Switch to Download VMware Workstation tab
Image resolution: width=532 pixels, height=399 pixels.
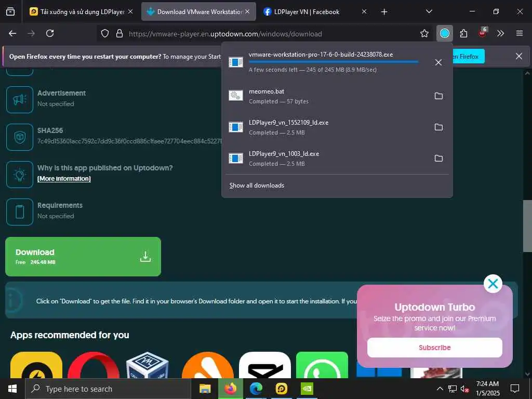point(198,11)
